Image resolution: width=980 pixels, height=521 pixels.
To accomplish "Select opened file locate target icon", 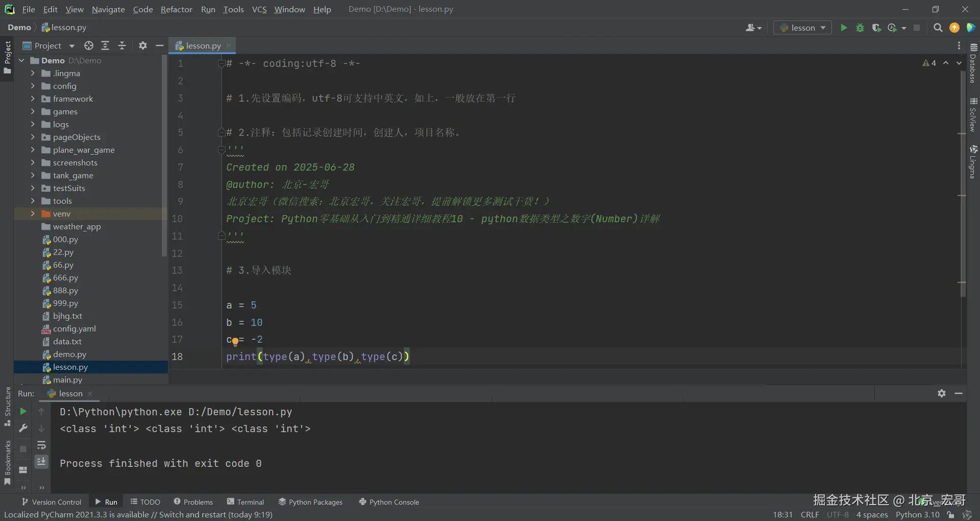I will pos(89,45).
